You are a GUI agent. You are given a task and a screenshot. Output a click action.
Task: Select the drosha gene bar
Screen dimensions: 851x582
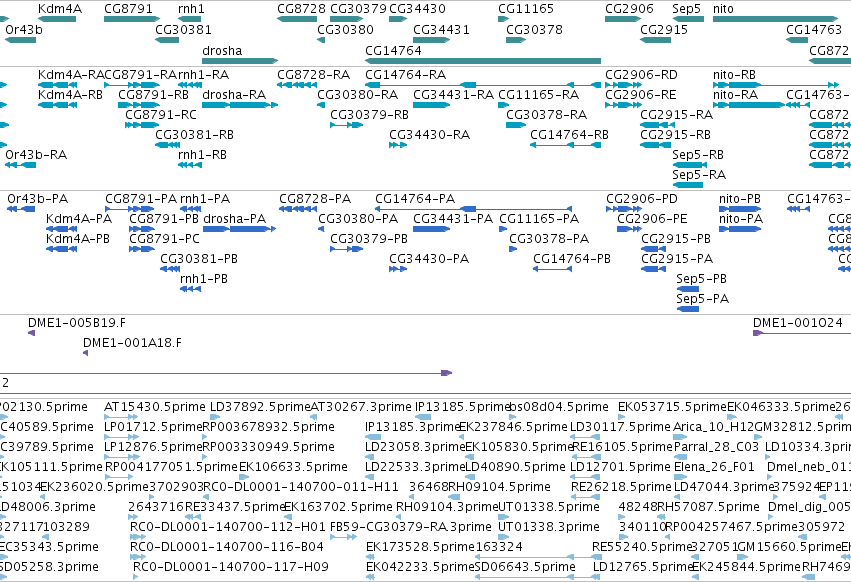click(240, 61)
